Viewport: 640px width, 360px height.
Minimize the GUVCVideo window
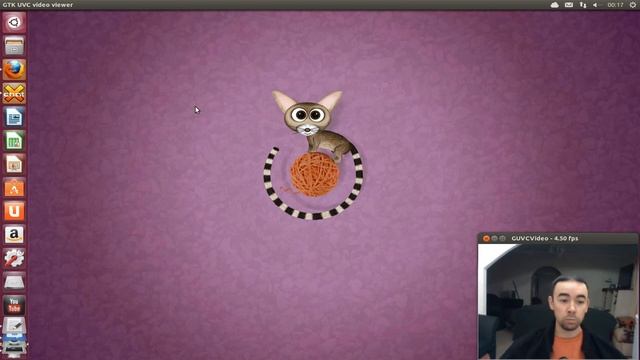pos(494,238)
